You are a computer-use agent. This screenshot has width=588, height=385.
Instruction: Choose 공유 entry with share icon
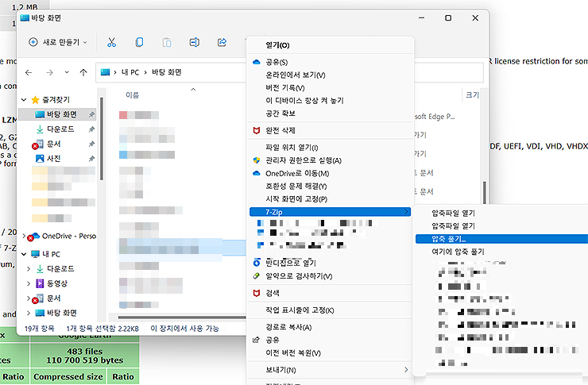point(330,340)
